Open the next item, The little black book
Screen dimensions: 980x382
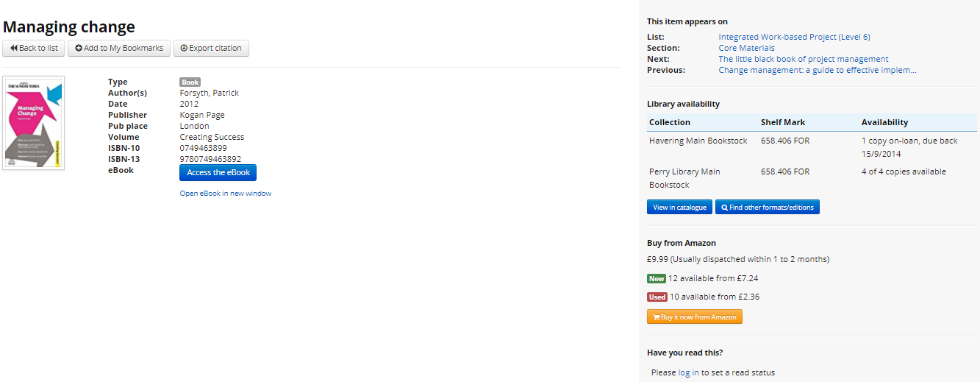pos(803,59)
